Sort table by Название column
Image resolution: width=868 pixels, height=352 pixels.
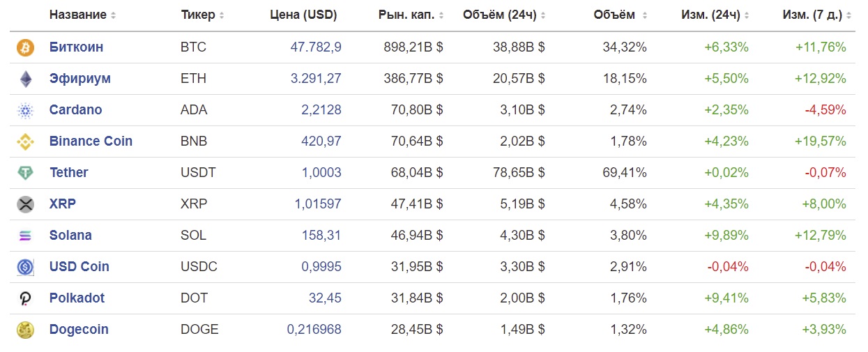click(x=82, y=15)
